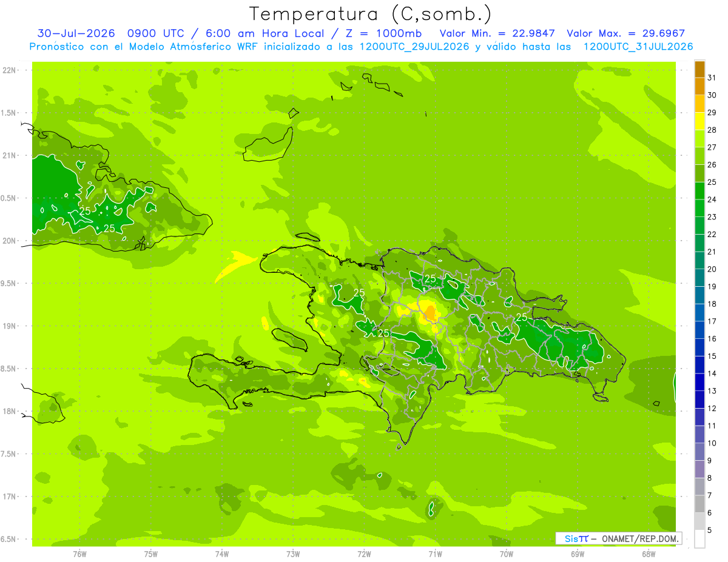This screenshot has height=562, width=728.
Task: Click the yellow streak west of Haiti's northern peninsula
Action: coord(235,264)
